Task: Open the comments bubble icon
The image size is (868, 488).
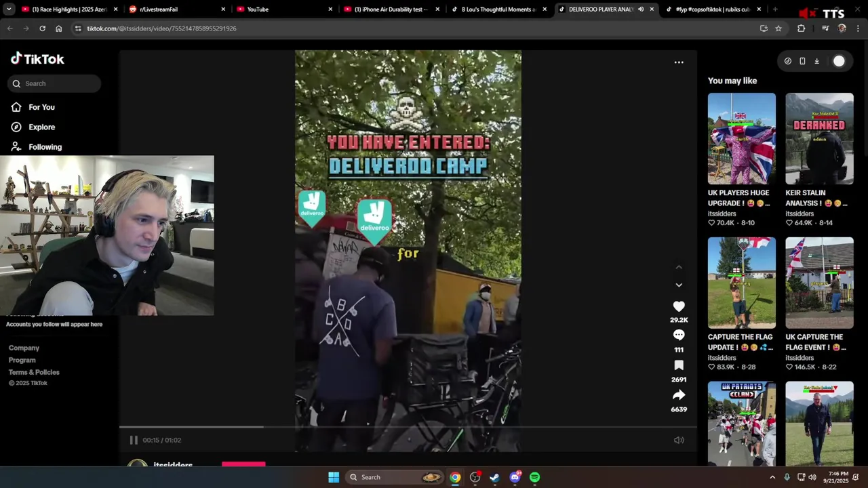Action: coord(679,335)
